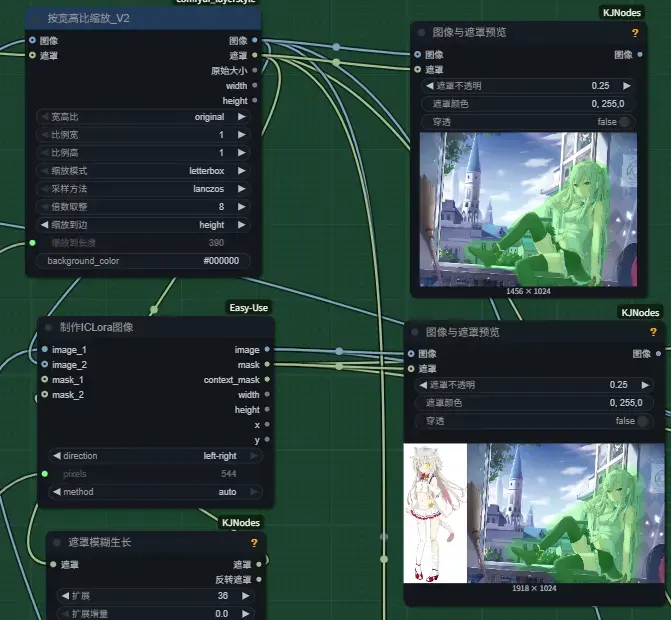Click the 原始大小 output socket

[255, 70]
